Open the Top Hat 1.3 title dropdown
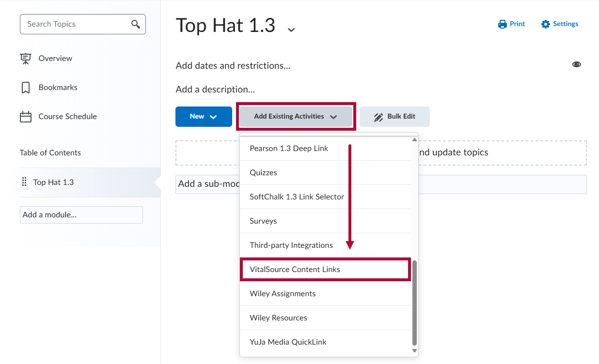Image resolution: width=599 pixels, height=364 pixels. pyautogui.click(x=291, y=30)
